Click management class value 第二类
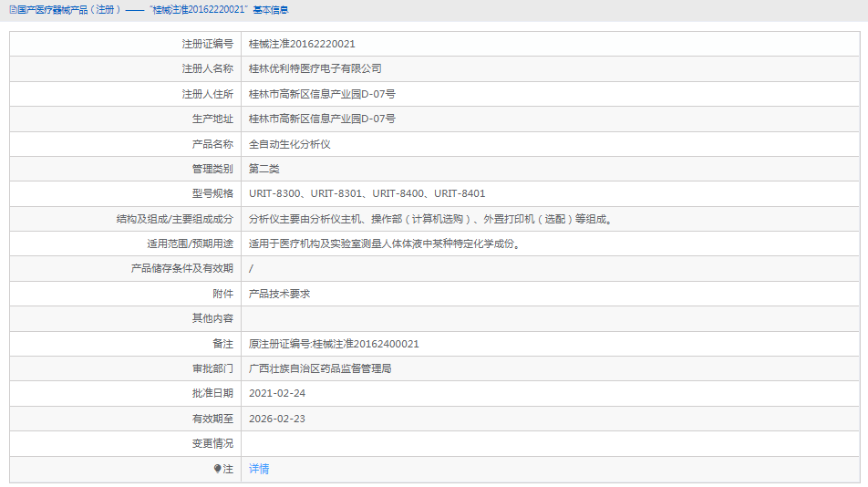This screenshot has height=487, width=868. pyautogui.click(x=264, y=169)
